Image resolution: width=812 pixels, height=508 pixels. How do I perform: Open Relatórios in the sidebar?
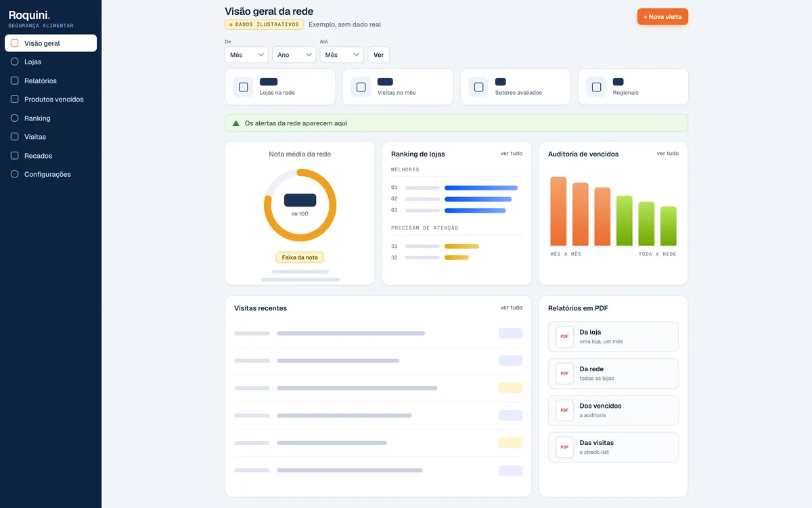[51, 81]
